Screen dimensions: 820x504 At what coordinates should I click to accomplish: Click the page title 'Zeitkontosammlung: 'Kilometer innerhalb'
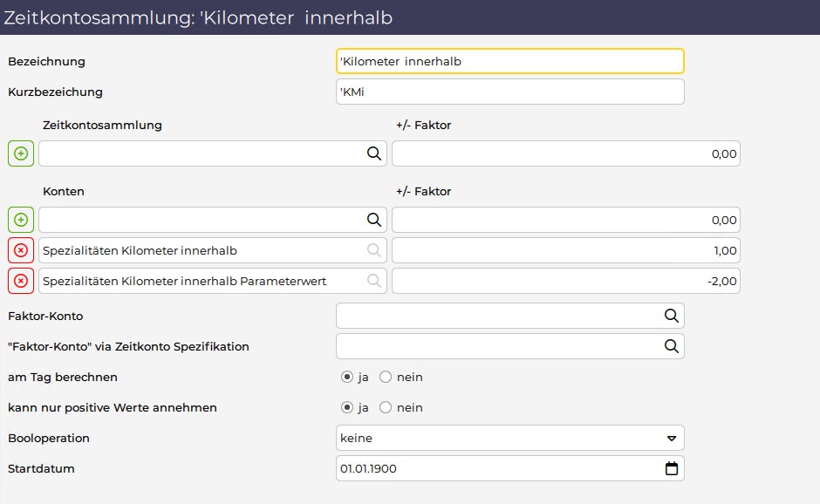coord(198,17)
